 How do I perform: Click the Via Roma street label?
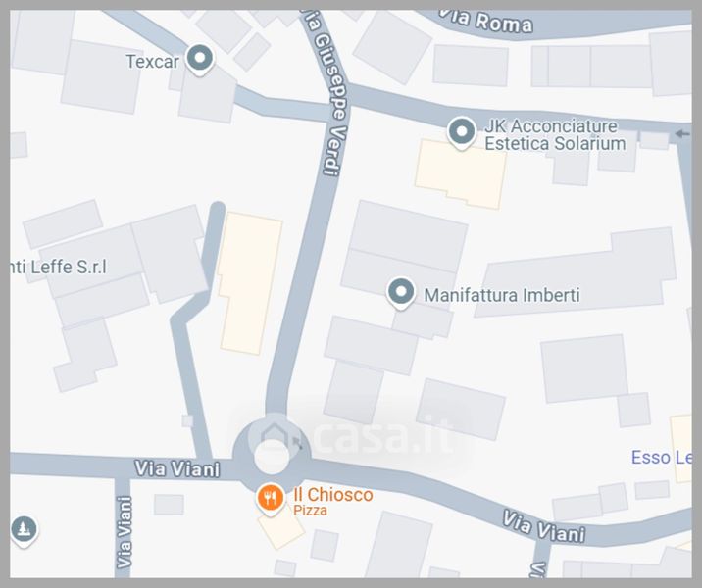coord(485,21)
